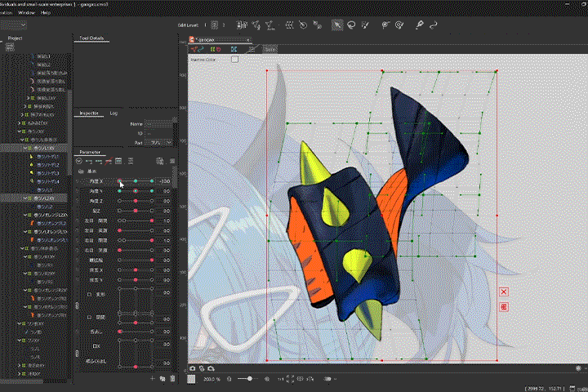The width and height of the screenshot is (588, 392).
Task: Click the target-with-pen toolbar icon
Action: pyautogui.click(x=385, y=25)
